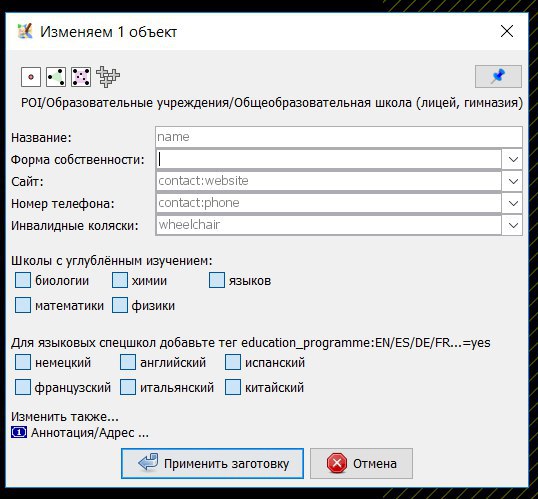Check the английский language checkbox
This screenshot has width=538, height=499.
click(128, 362)
